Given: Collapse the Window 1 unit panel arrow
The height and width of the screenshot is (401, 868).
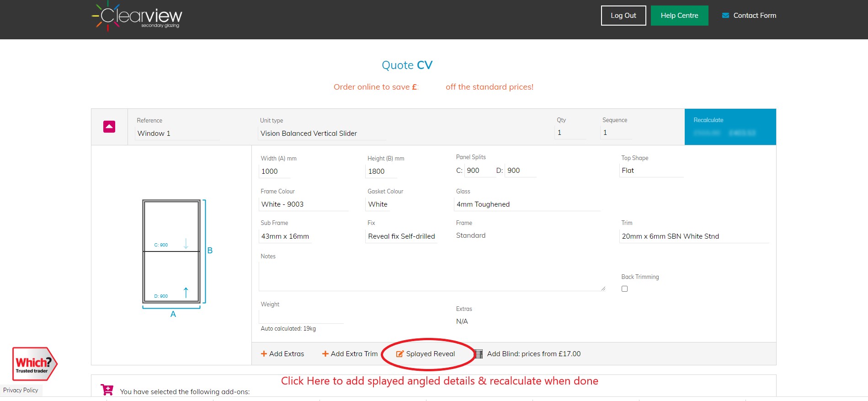Looking at the screenshot, I should 109,127.
